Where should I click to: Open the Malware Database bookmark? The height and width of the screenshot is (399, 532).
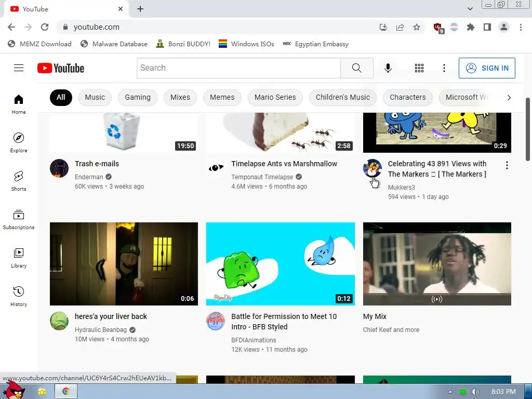coord(114,44)
